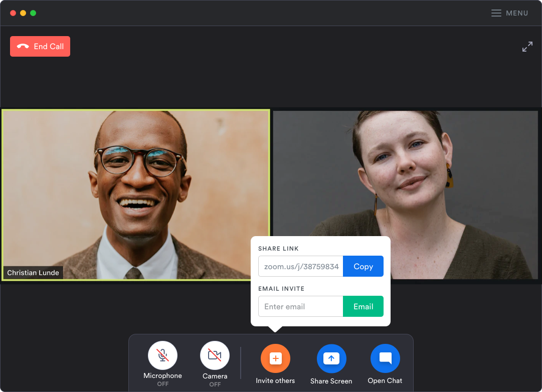Viewport: 542px width, 392px height.
Task: Select the zoom.us share link field
Action: 301,266
